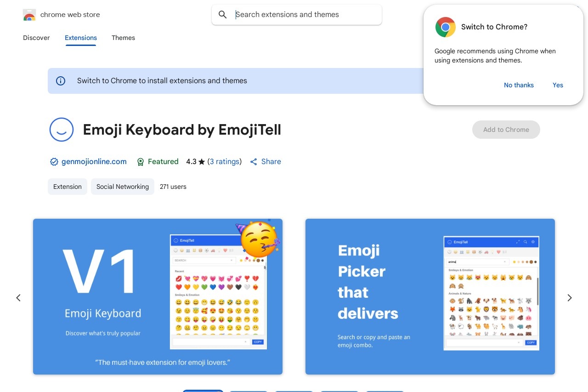Viewport: 588px width, 392px height.
Task: Click the 271 users text
Action: click(x=173, y=187)
